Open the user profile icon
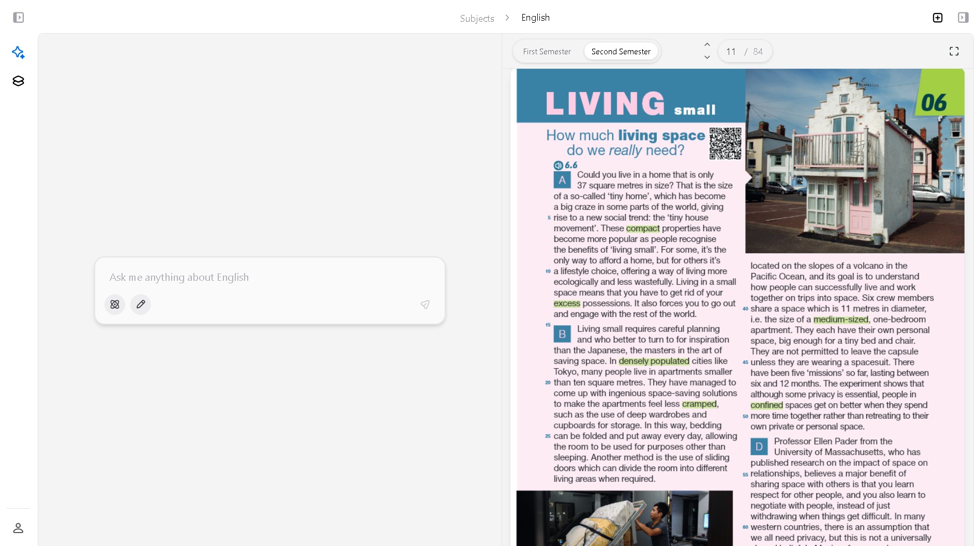The width and height of the screenshot is (980, 546). coord(18,528)
